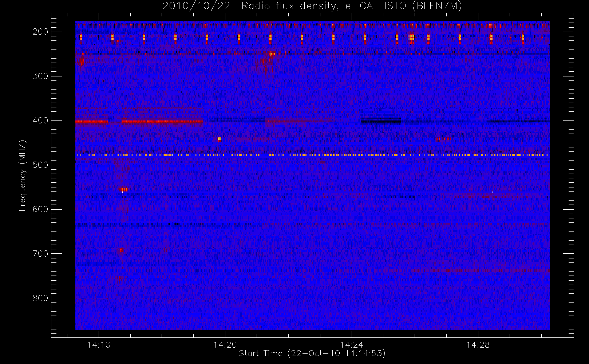Click the plot title text "Radio flux density, e-CALLISTO (BLEN7M)"
The height and width of the screenshot is (364, 589).
coord(352,6)
